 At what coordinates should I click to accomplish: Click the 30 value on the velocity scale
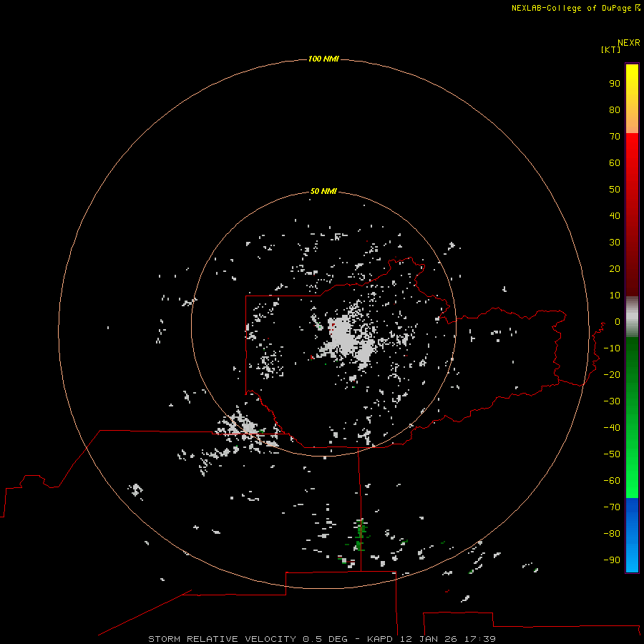coord(615,243)
